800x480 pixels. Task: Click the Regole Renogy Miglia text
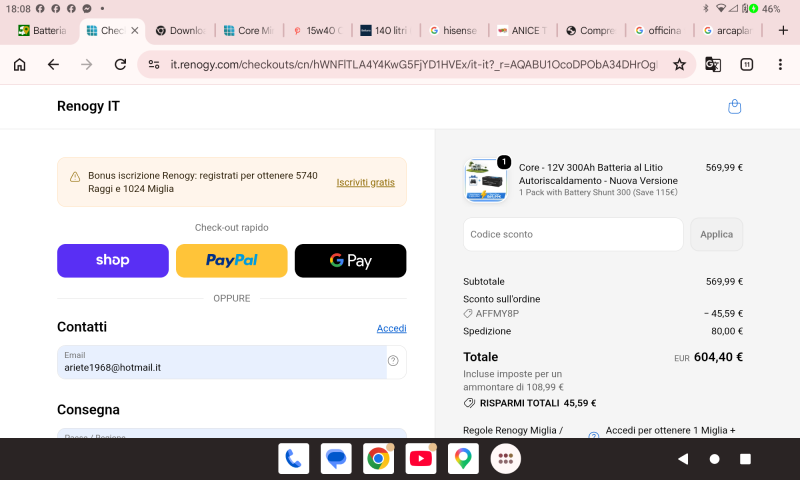coord(513,430)
